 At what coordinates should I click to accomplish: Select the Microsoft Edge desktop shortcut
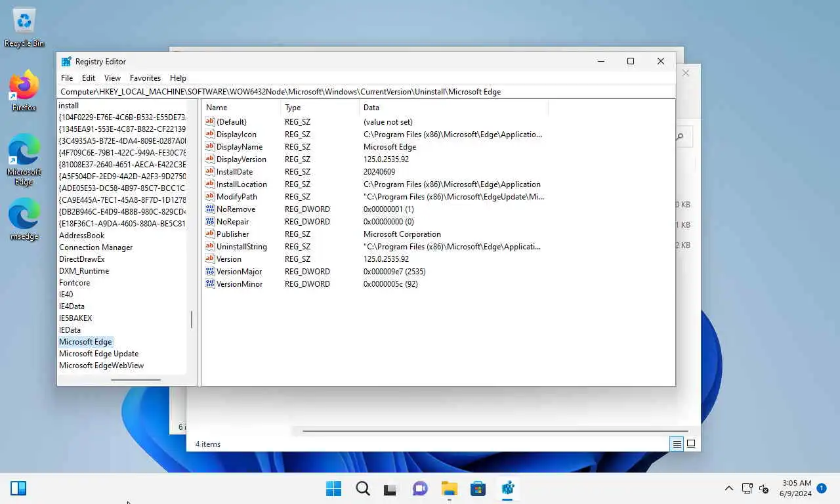point(24,159)
